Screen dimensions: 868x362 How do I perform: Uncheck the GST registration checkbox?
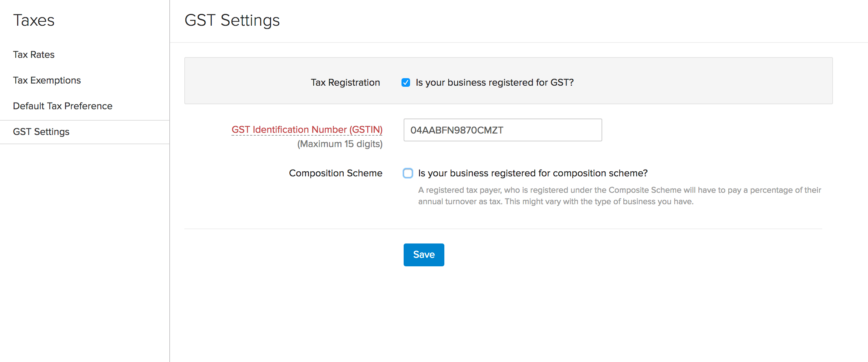pyautogui.click(x=406, y=82)
